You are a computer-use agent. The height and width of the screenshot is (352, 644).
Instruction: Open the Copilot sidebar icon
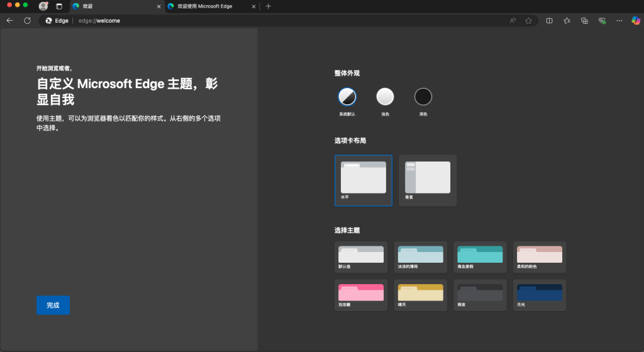(x=635, y=21)
